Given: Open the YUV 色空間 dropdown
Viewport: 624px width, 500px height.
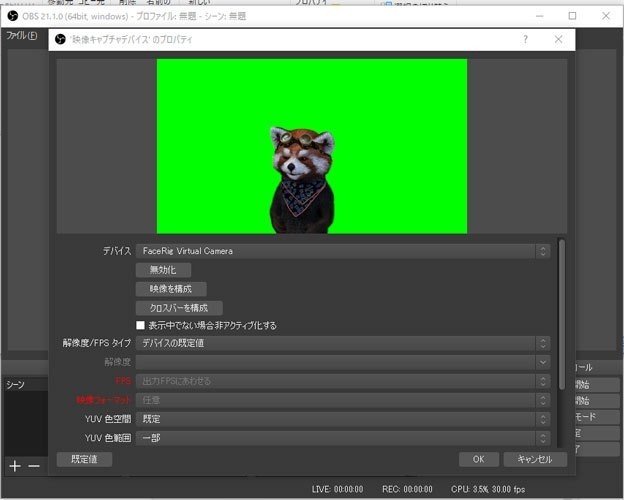Looking at the screenshot, I should (343, 419).
